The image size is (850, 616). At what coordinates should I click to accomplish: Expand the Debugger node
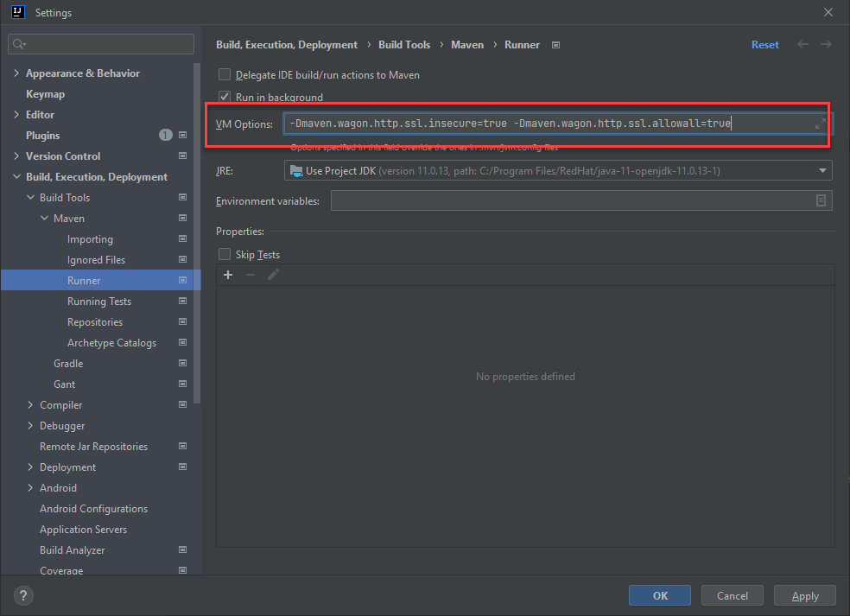tap(30, 426)
